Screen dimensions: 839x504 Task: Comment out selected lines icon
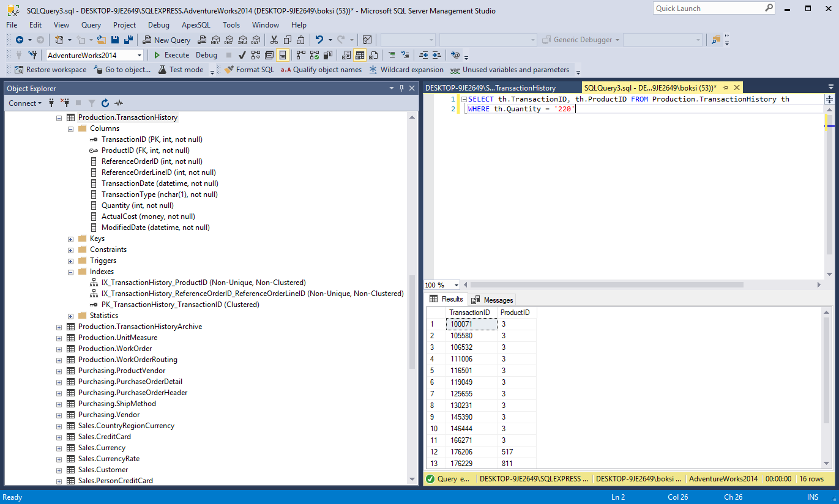coord(392,55)
